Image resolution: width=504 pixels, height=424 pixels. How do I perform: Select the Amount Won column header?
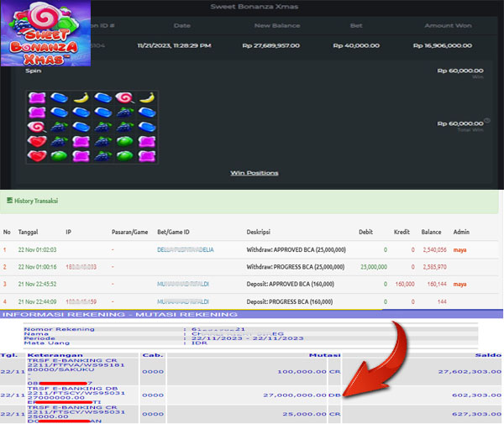[448, 25]
